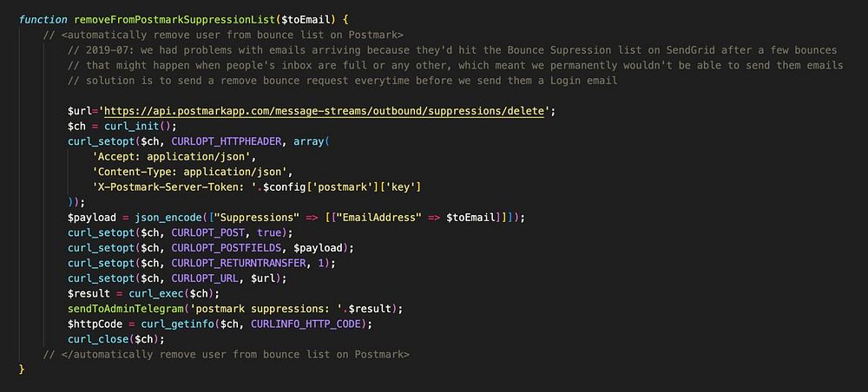This screenshot has height=392, width=868.
Task: Click the $url variable declaration
Action: click(x=80, y=111)
